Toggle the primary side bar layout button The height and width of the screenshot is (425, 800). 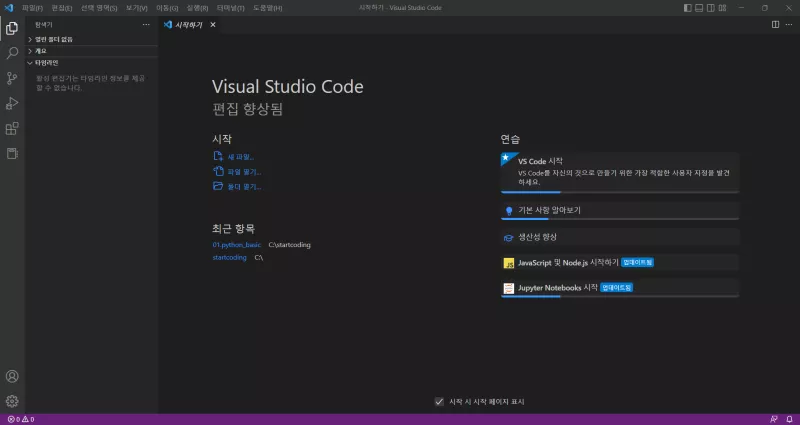coord(688,8)
